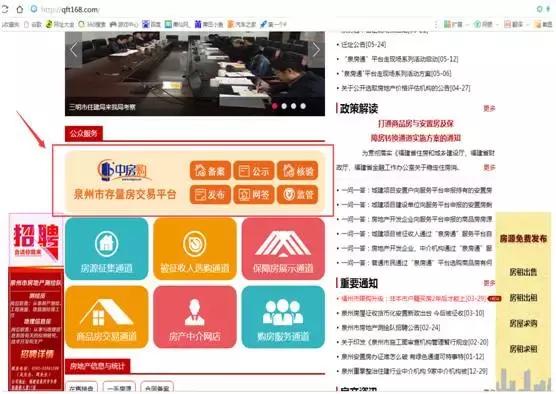The image size is (556, 394).
Task: Click the 招聘 banner on the left
Action: tap(36, 239)
